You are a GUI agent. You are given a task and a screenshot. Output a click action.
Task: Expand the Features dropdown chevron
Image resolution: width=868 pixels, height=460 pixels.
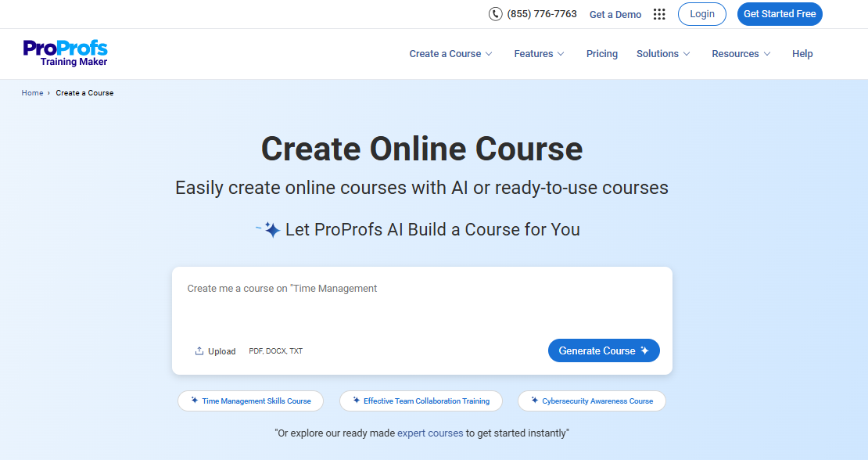pos(561,54)
